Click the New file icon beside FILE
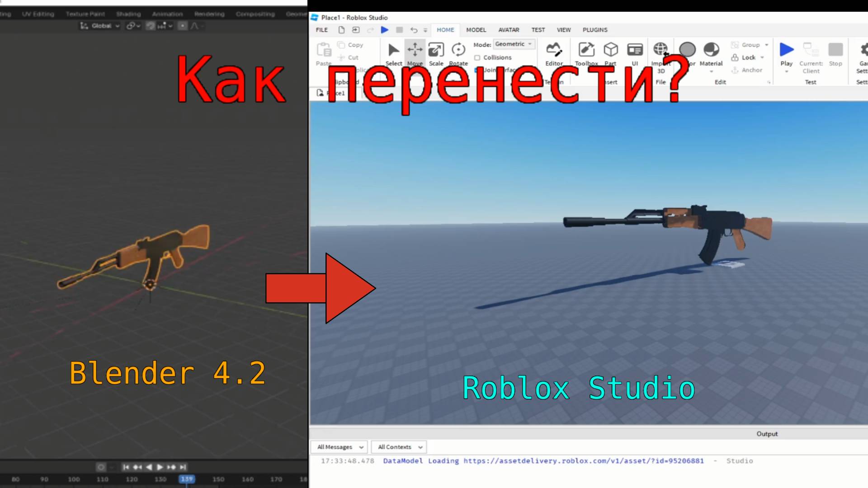The image size is (868, 488). [341, 30]
